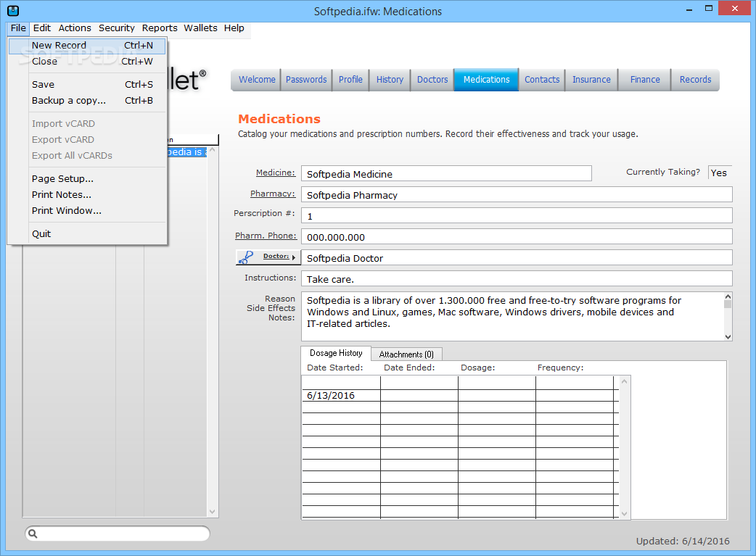Switch to the Contacts tab
756x556 pixels.
pyautogui.click(x=542, y=80)
